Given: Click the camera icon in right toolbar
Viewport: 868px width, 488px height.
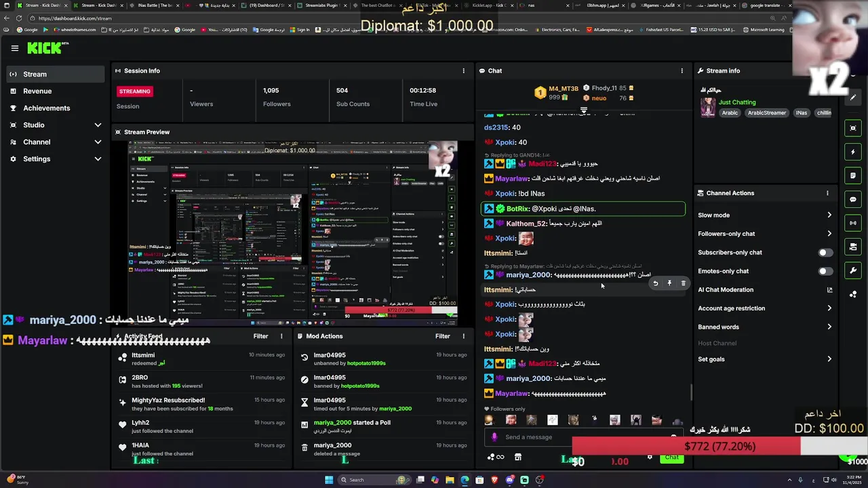Looking at the screenshot, I should click(x=853, y=247).
